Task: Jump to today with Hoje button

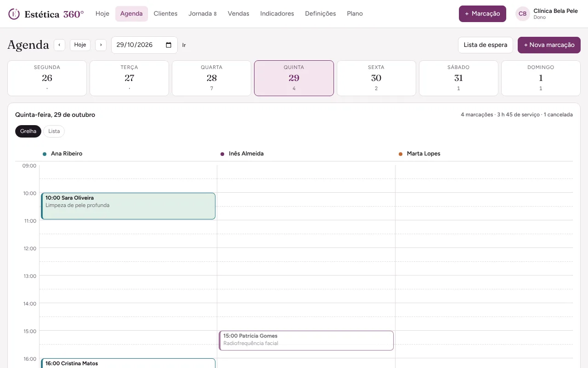Action: click(x=80, y=45)
